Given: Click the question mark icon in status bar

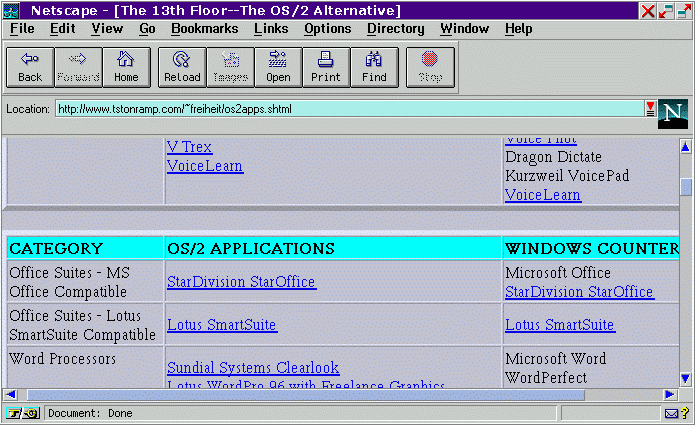Looking at the screenshot, I should (685, 413).
